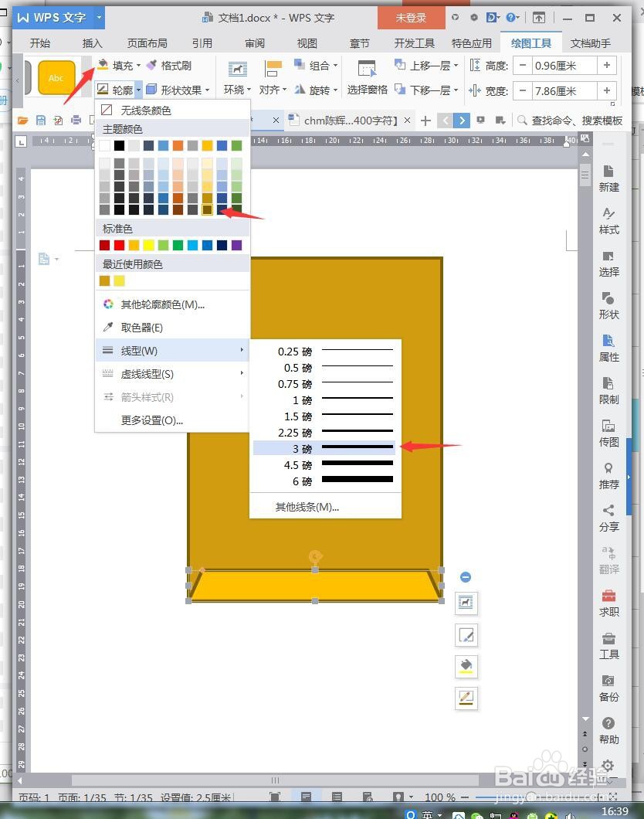644x819 pixels.
Task: Open the Page Layout (页面布局) tab
Action: tap(147, 42)
